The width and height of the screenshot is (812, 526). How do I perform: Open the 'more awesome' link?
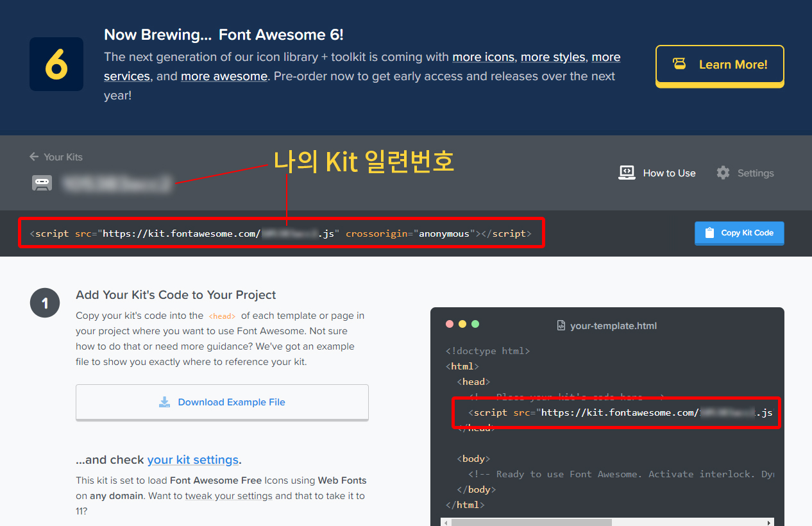coord(224,76)
